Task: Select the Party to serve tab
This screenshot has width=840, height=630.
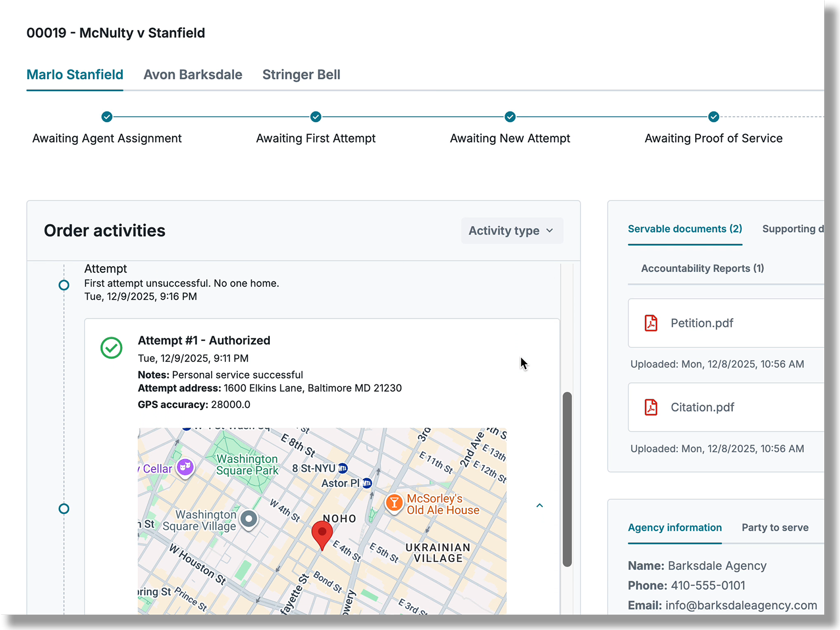Action: click(775, 528)
